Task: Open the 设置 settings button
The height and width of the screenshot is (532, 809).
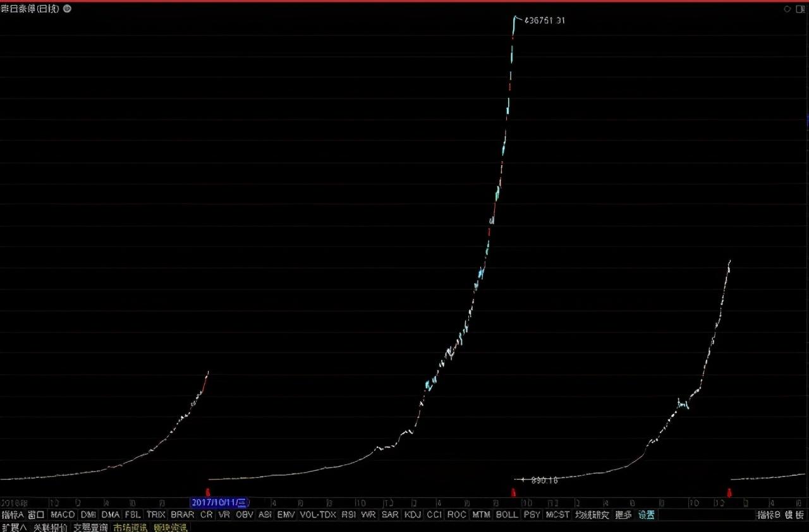Action: click(x=647, y=515)
